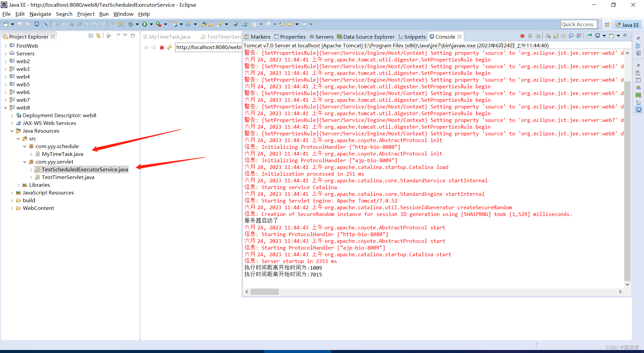Click Display Selected Console monitor icon

pos(597,36)
